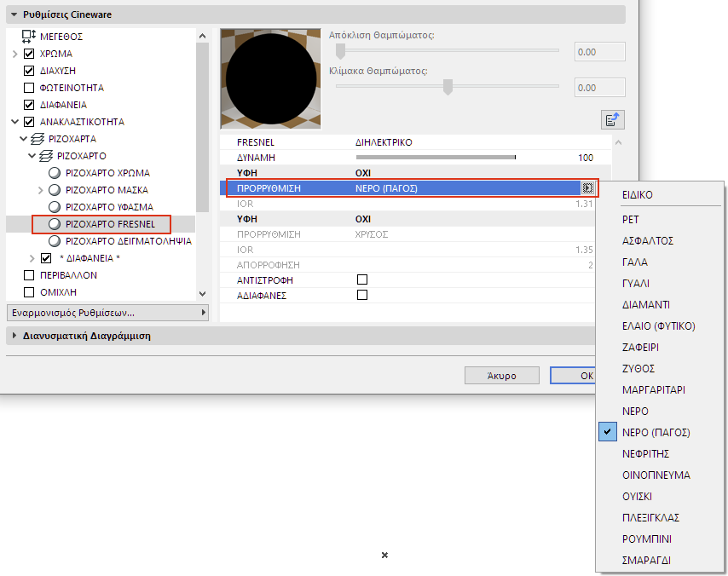The height and width of the screenshot is (576, 728).
Task: Toggle the ΔΙΑΦΑΝΕΙΑ channel checkbox
Action: (x=29, y=105)
